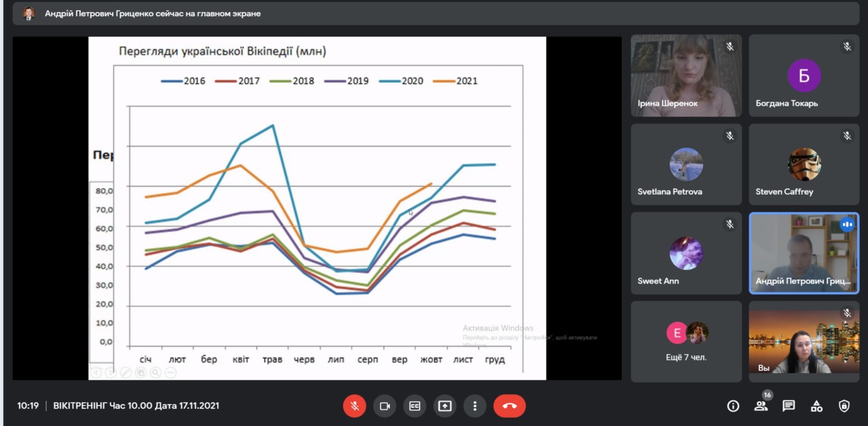Screen dimensions: 868x426
Task: Click the pink Е avatar in the overflow tile
Action: pos(677,333)
